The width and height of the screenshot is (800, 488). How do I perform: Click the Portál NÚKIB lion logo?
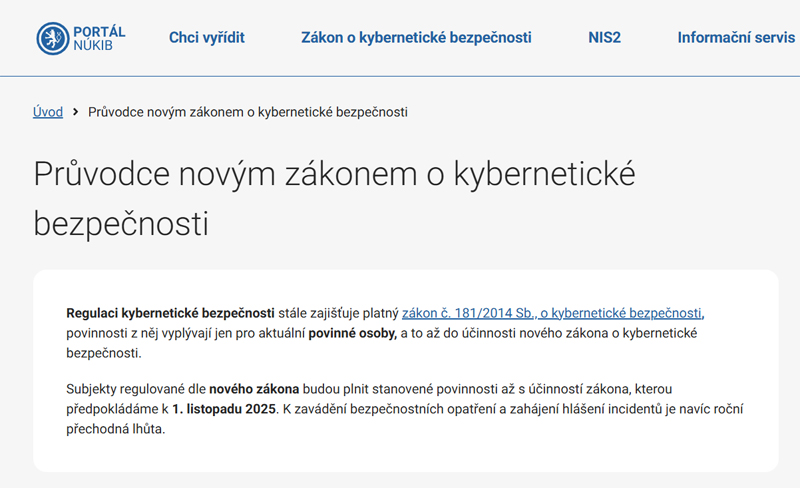point(53,38)
